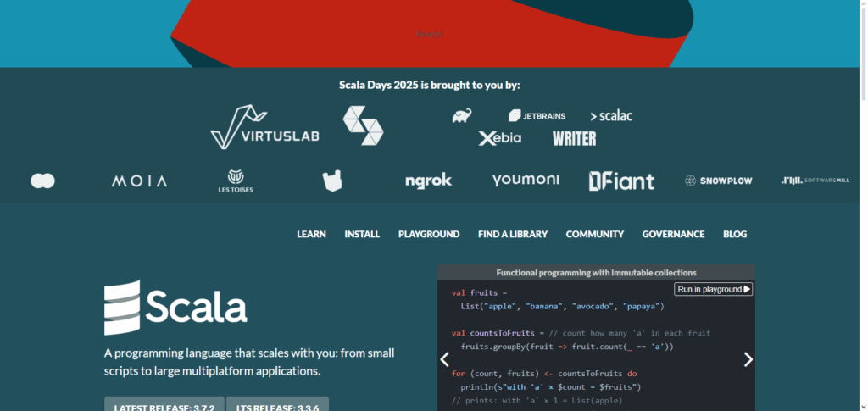
Task: Click 'Functional programming with immutable collections' title
Action: point(596,273)
